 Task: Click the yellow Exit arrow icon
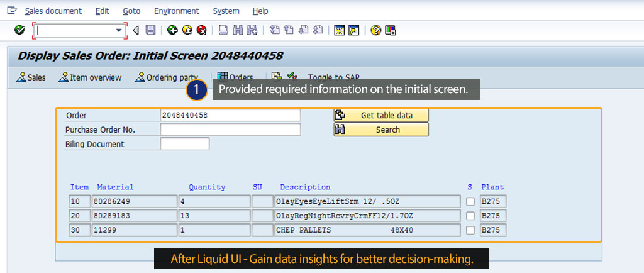[187, 30]
